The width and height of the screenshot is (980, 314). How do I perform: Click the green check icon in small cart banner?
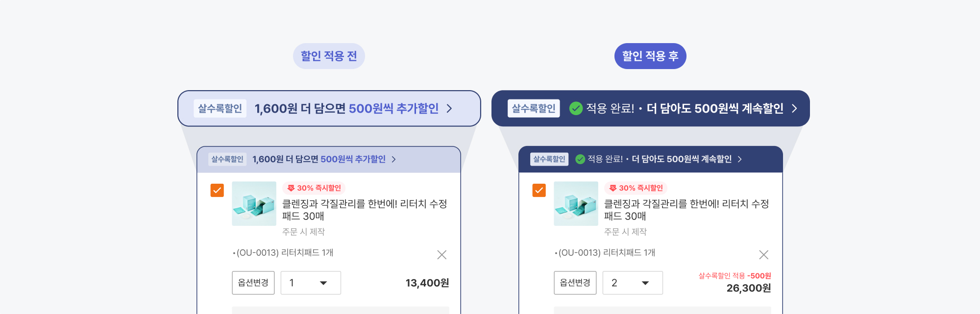point(580,159)
